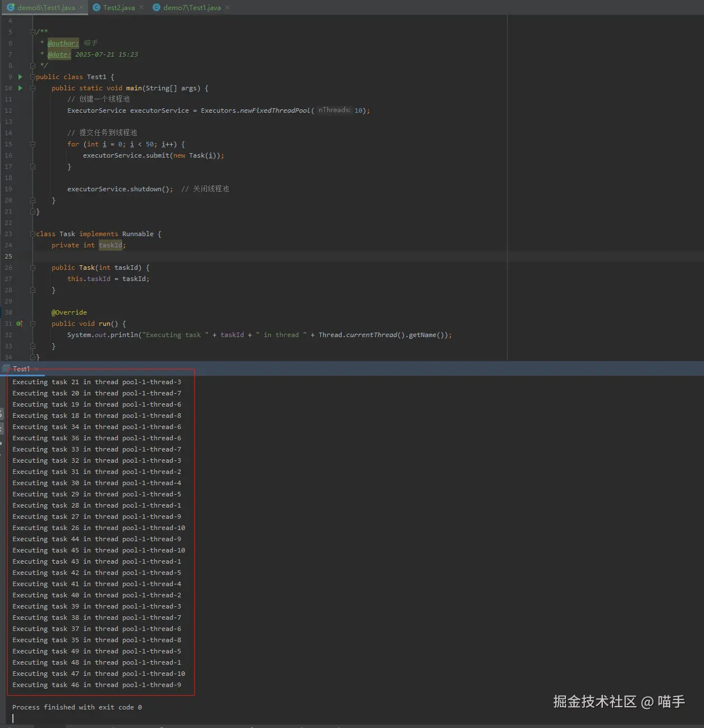Click the run console icon beside Test1 tab

(6, 368)
